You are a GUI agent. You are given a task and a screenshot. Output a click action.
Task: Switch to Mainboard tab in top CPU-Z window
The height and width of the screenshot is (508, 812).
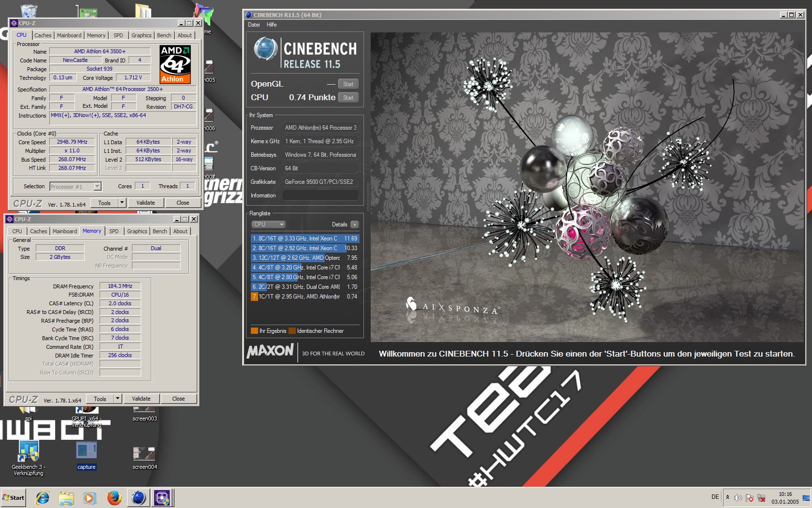(x=69, y=35)
